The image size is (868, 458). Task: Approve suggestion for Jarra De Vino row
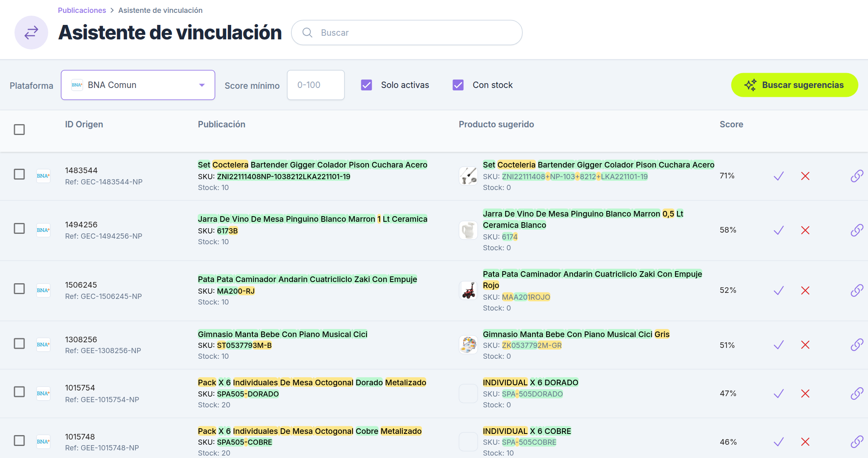(x=779, y=230)
